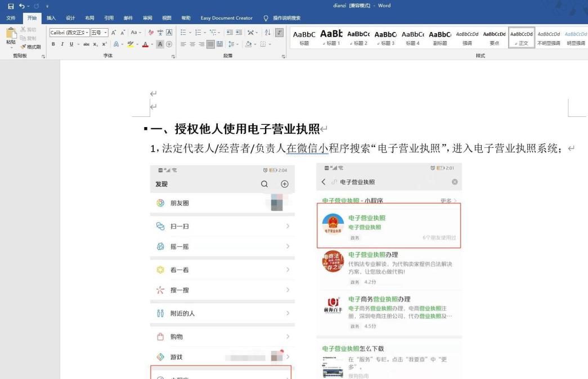Decrease font size with shrink font icon

click(123, 33)
